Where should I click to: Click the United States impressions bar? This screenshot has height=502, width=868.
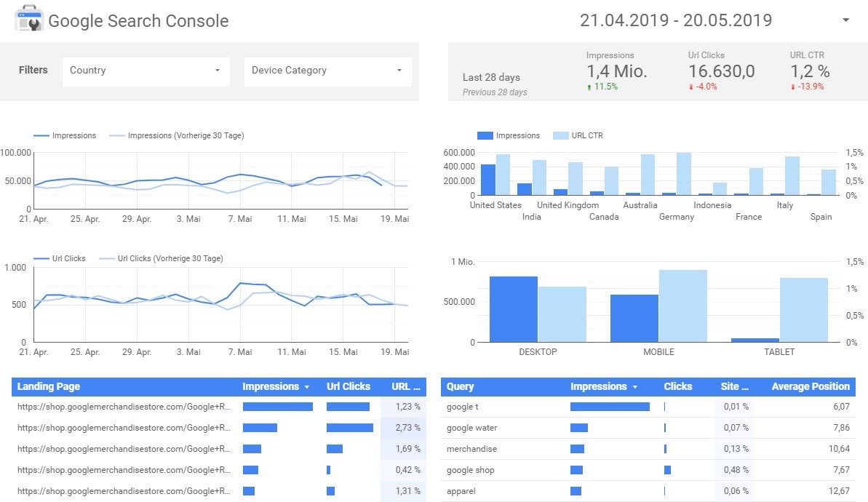488,180
